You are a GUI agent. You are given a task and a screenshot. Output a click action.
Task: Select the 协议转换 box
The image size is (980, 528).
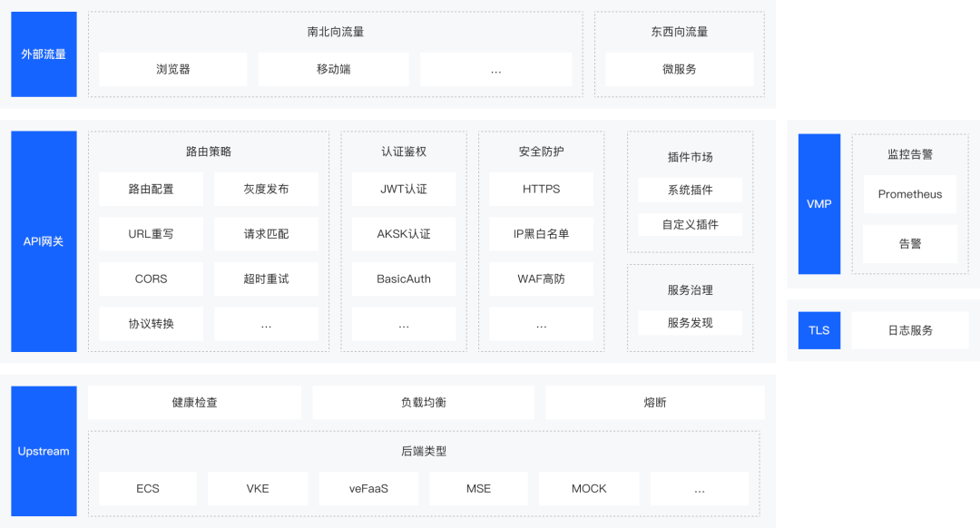tap(152, 324)
